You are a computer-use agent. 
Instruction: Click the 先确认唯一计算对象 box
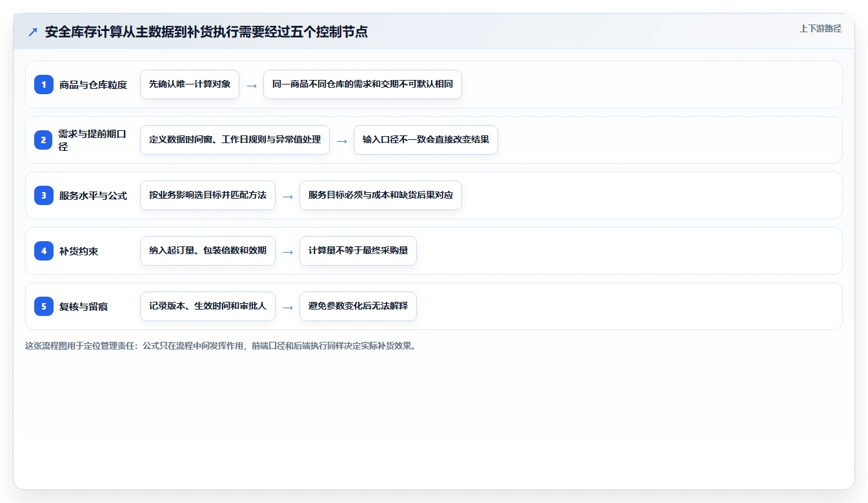point(190,84)
